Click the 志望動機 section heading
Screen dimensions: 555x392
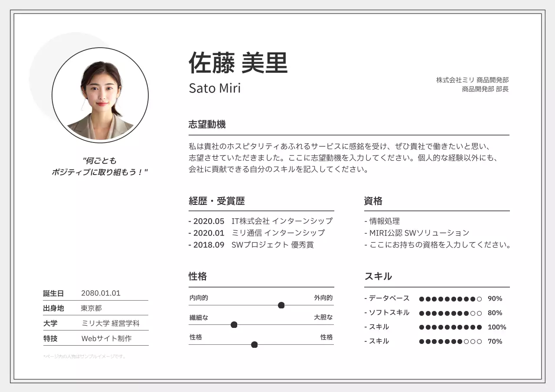(x=207, y=125)
